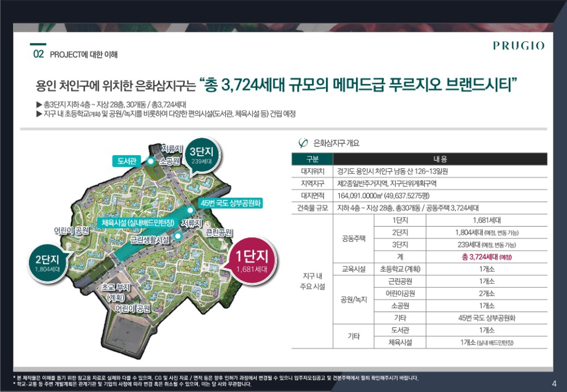Viewport: 567px width, 392px height.
Task: Click the 계 total row label
Action: [x=400, y=257]
